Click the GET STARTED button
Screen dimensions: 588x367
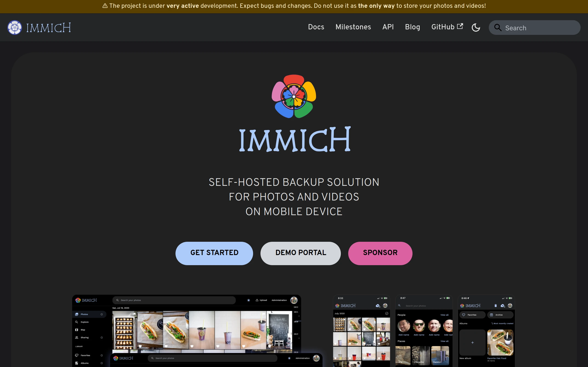pos(214,253)
